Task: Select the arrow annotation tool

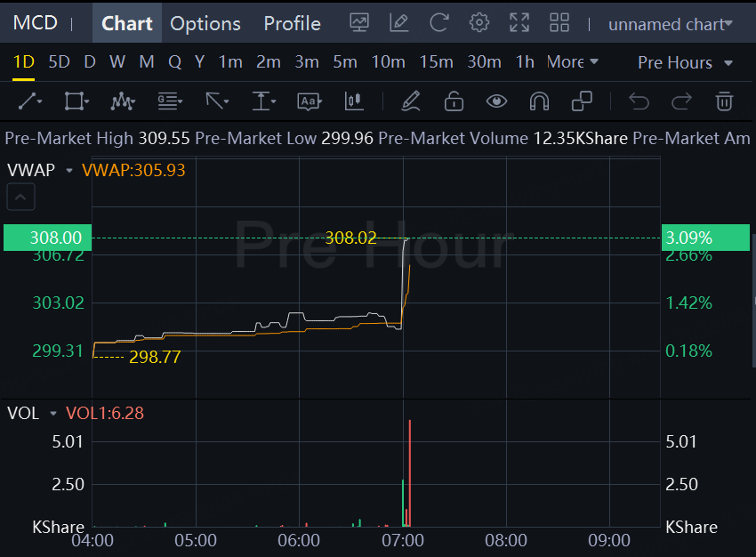Action: point(216,101)
